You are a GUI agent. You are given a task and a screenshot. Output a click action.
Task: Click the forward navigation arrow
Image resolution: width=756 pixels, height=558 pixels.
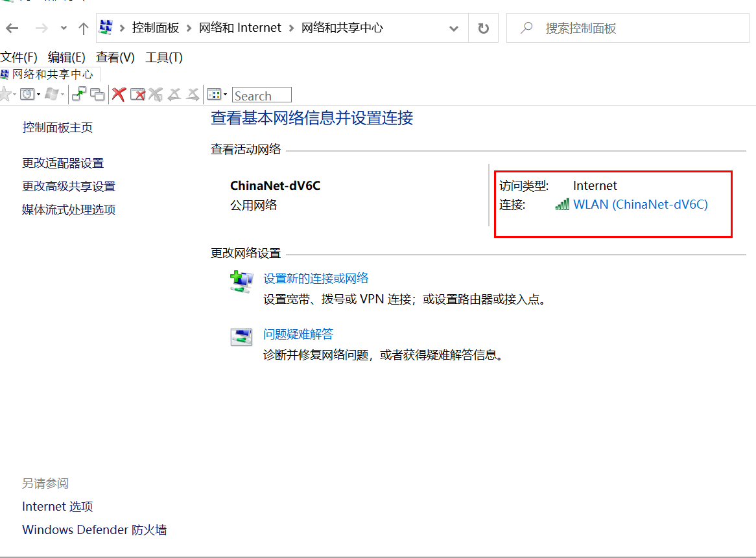(41, 29)
